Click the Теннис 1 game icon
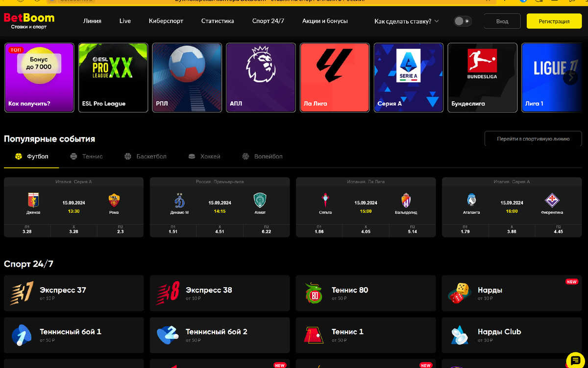Viewport: 588px width, 368px height. click(314, 335)
